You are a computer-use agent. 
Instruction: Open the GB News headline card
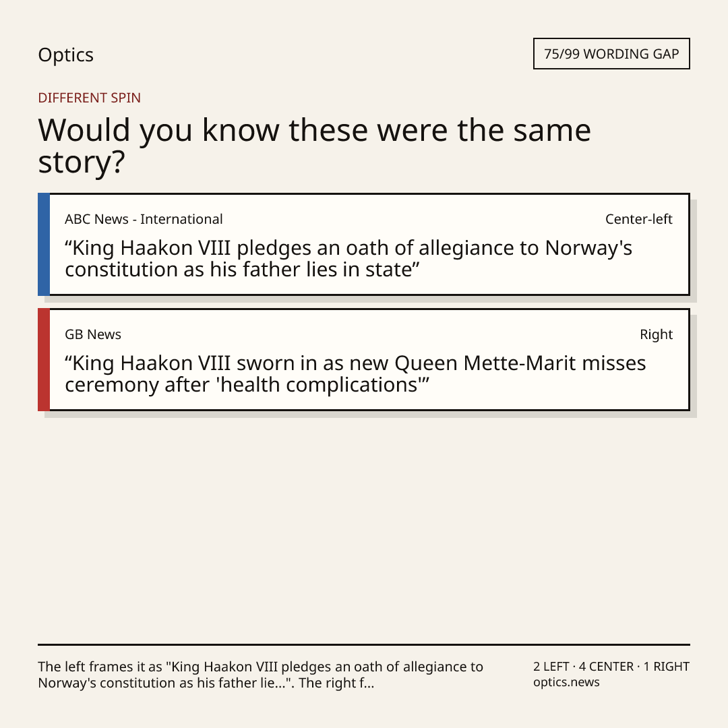364,359
